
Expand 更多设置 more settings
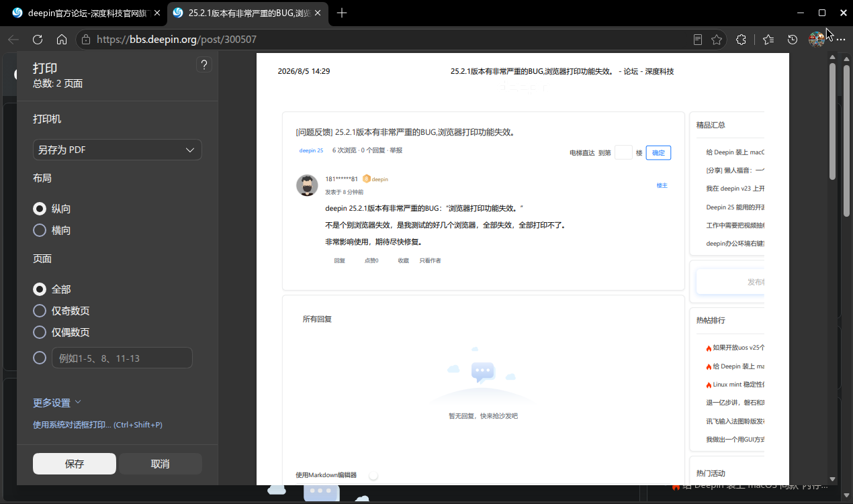pyautogui.click(x=57, y=403)
